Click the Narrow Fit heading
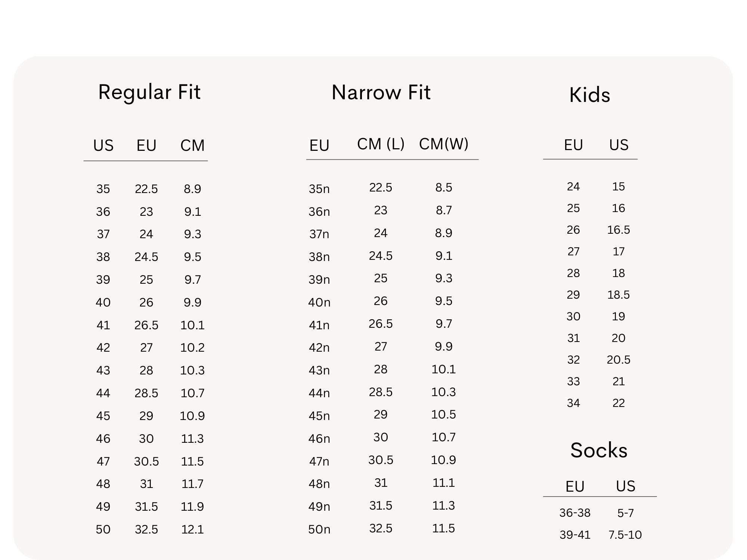The height and width of the screenshot is (560, 747). coord(381,92)
